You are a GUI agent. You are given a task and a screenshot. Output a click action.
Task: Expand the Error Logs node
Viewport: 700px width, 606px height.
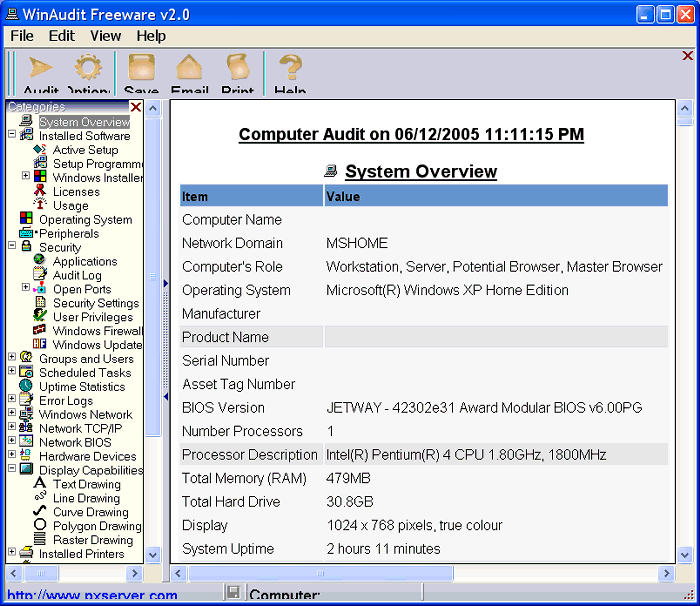(12, 399)
